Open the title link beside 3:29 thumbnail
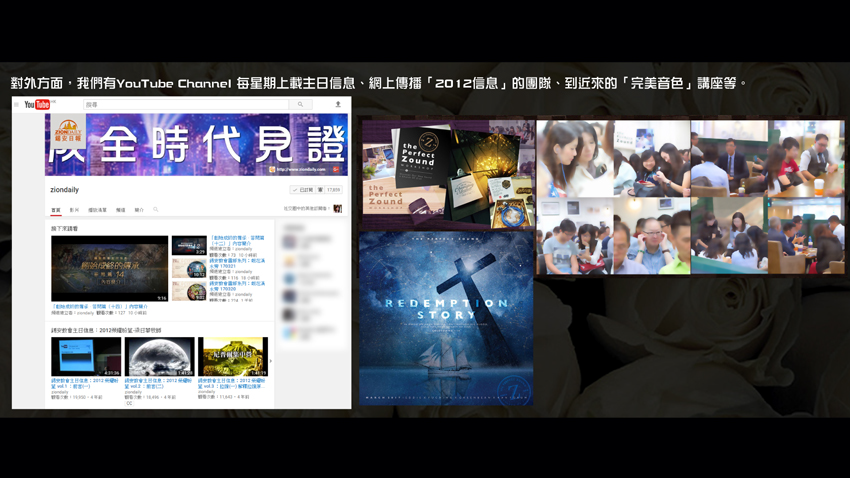Image resolution: width=850 pixels, height=478 pixels. (237, 241)
